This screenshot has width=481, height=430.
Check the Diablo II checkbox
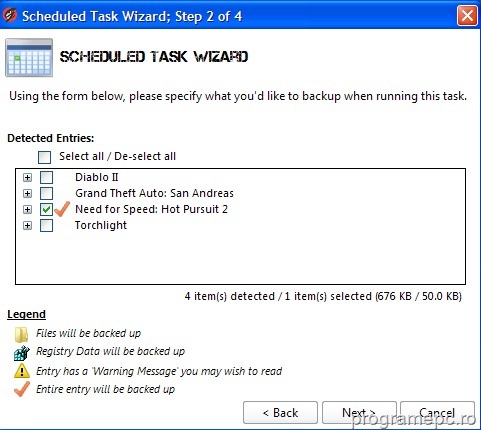(x=46, y=177)
